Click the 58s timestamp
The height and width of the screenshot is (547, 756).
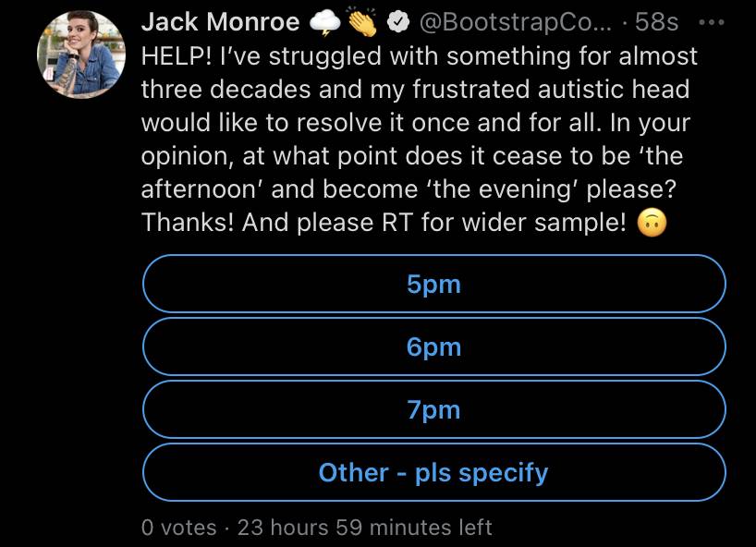click(657, 22)
